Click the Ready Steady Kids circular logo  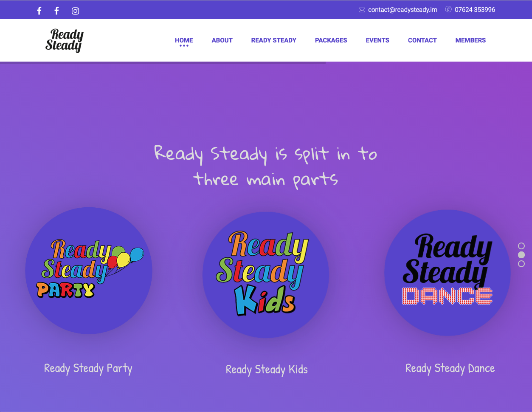click(266, 275)
